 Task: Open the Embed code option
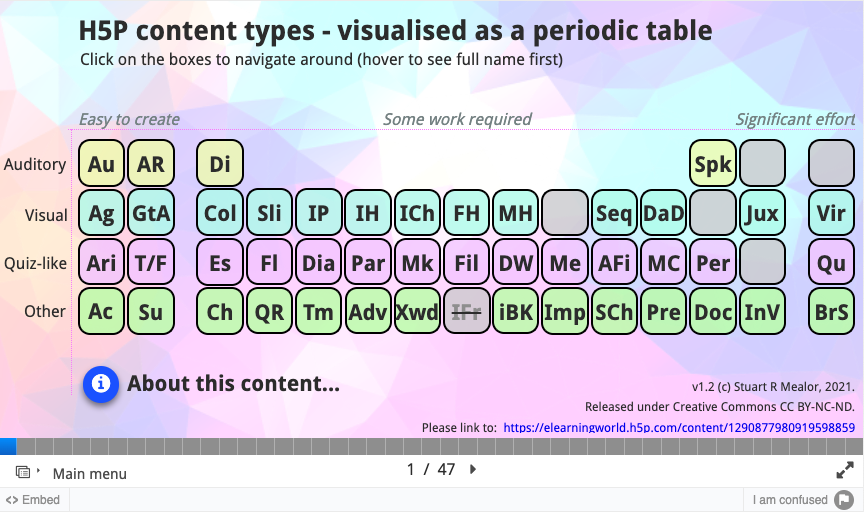click(33, 500)
